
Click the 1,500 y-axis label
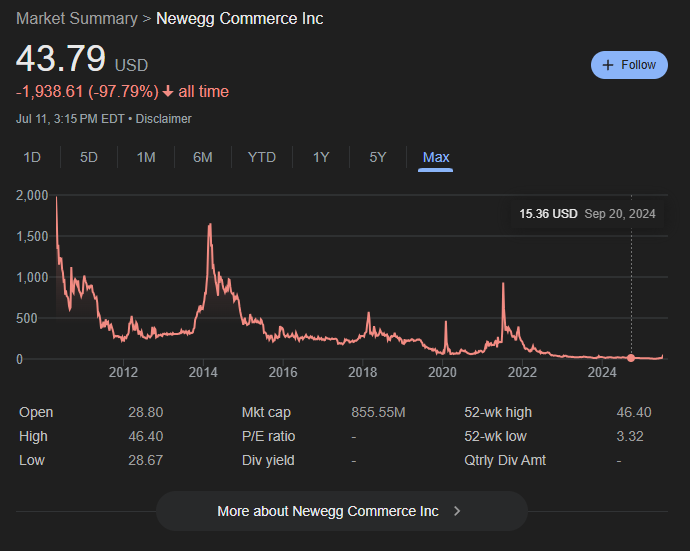click(x=32, y=236)
